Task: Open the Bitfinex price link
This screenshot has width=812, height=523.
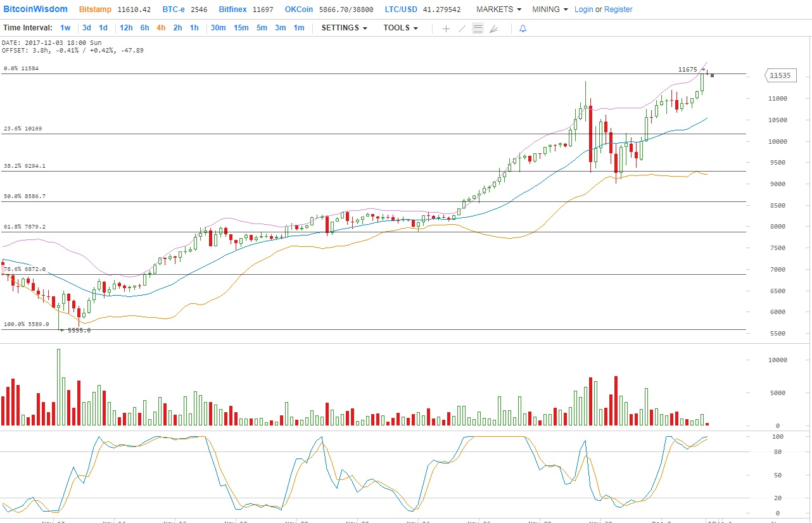Action: click(x=232, y=9)
